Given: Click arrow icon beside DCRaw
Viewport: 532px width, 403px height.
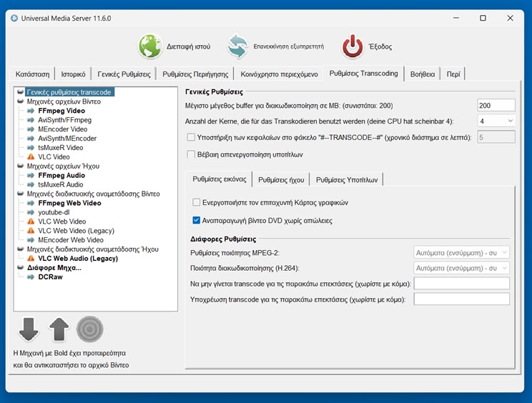Looking at the screenshot, I should coord(31,277).
